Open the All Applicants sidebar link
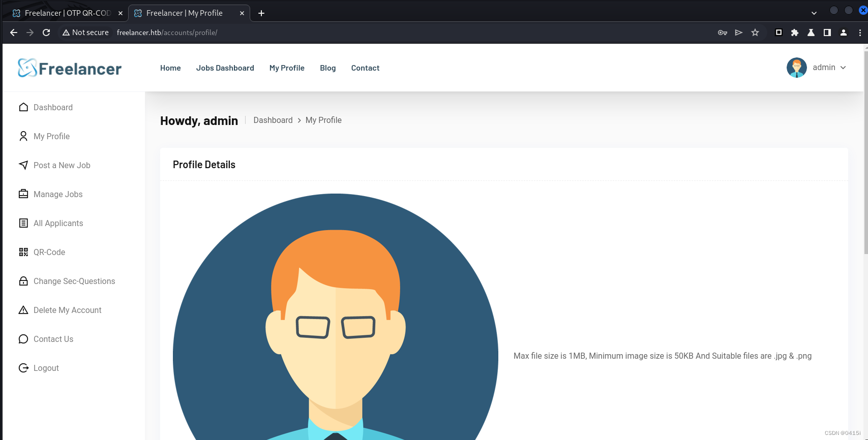Screen dimensions: 868x440 click(x=58, y=223)
